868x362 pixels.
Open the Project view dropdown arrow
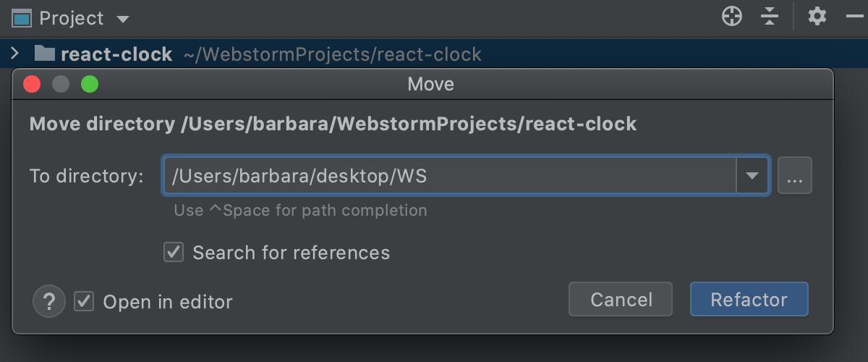pyautogui.click(x=122, y=19)
